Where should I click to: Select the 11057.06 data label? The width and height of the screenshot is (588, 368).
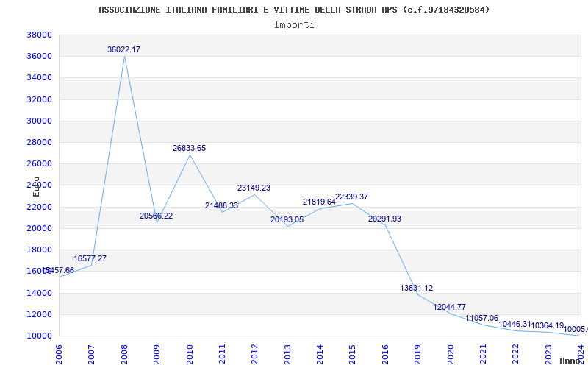(x=482, y=319)
